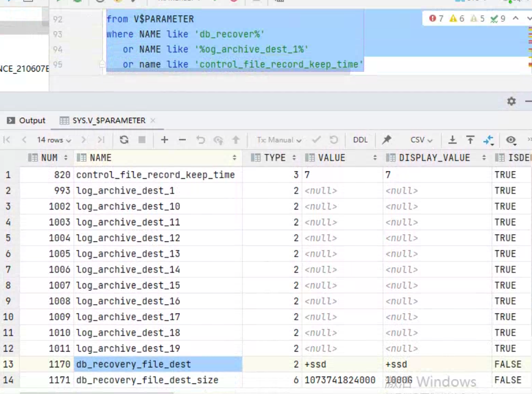
Task: Sort by NUM column arrows
Action: tap(66, 157)
